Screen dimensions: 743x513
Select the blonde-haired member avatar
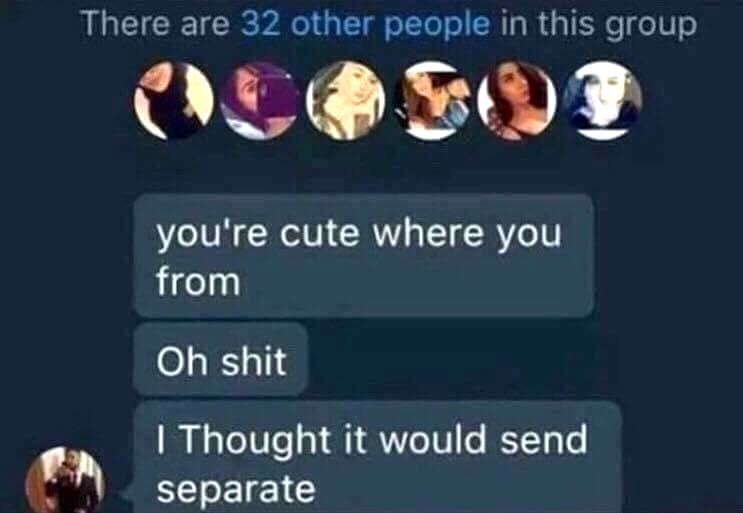pyautogui.click(x=345, y=100)
